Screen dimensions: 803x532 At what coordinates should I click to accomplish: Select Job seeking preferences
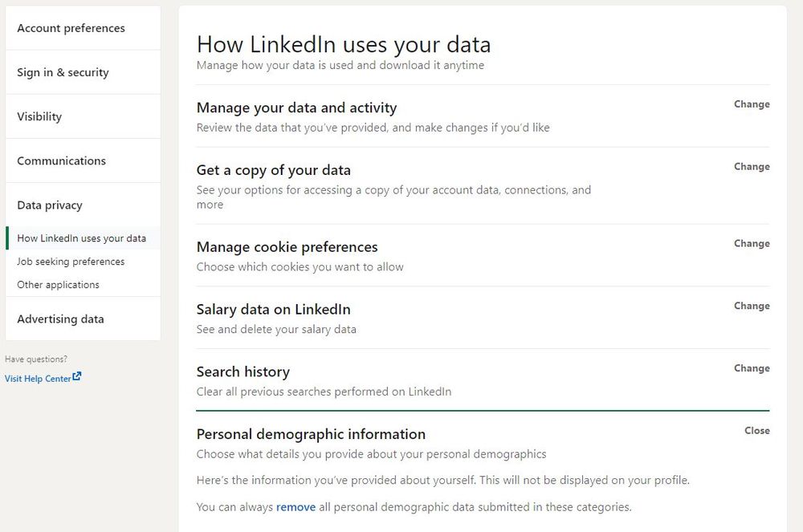(70, 261)
